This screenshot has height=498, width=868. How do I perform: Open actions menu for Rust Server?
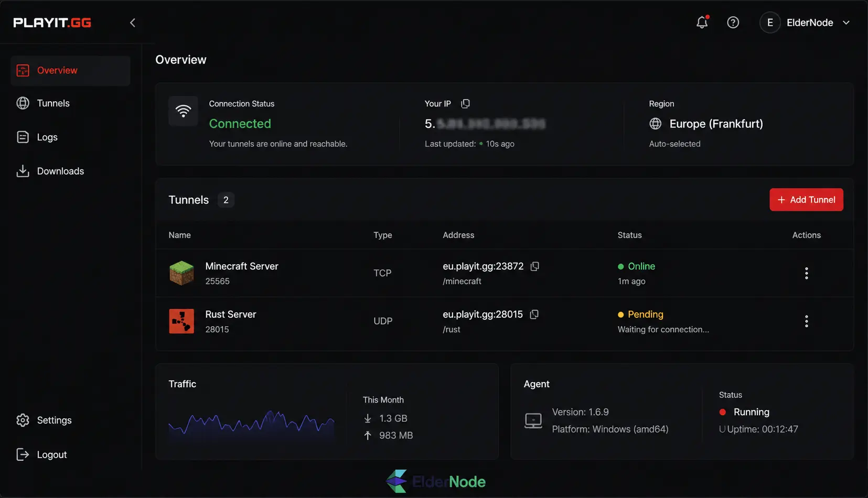tap(806, 321)
